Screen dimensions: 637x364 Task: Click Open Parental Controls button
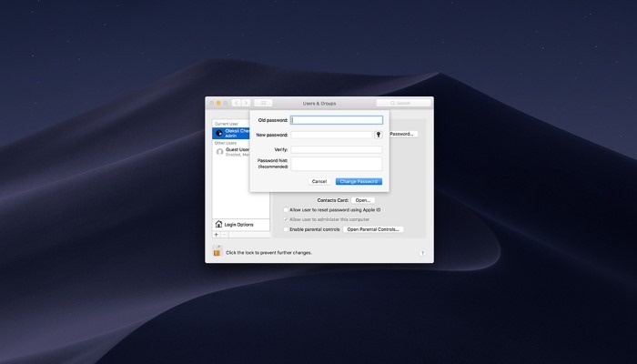pyautogui.click(x=373, y=229)
